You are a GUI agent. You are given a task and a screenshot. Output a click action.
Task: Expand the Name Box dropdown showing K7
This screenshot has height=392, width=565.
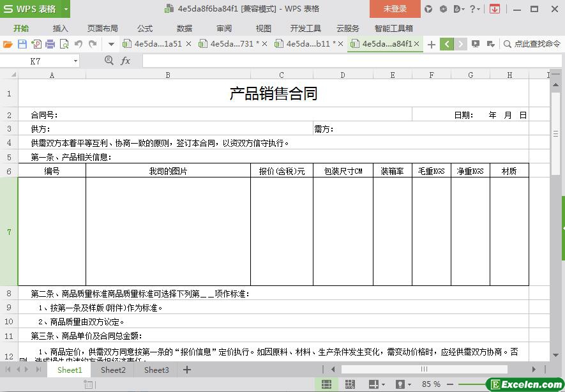tap(75, 61)
